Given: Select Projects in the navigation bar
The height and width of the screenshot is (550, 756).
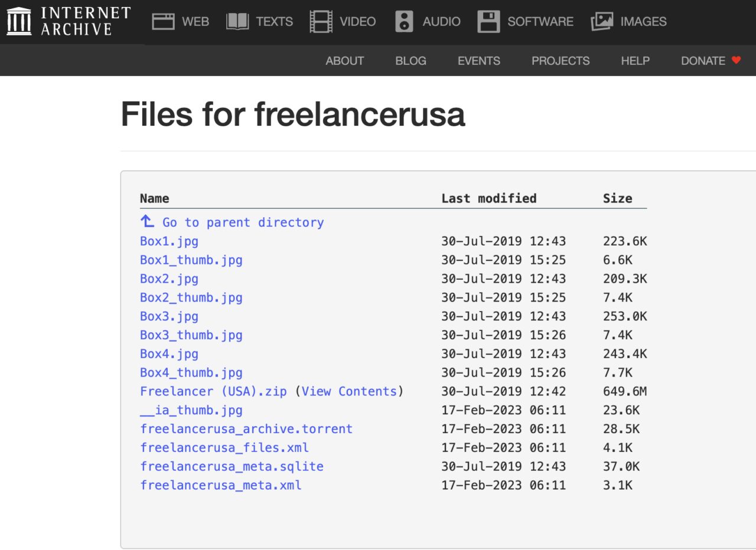Looking at the screenshot, I should tap(561, 61).
